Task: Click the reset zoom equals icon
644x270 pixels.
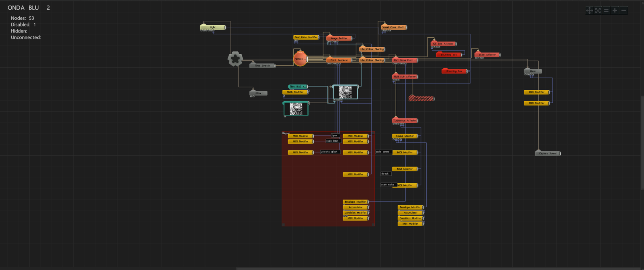Action: click(606, 11)
